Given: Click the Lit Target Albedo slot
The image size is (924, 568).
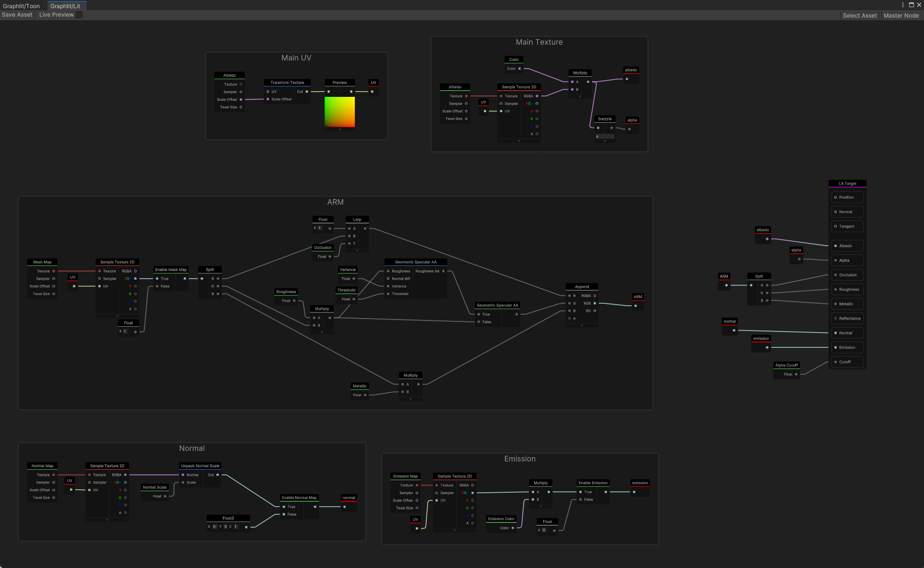Looking at the screenshot, I should click(847, 246).
